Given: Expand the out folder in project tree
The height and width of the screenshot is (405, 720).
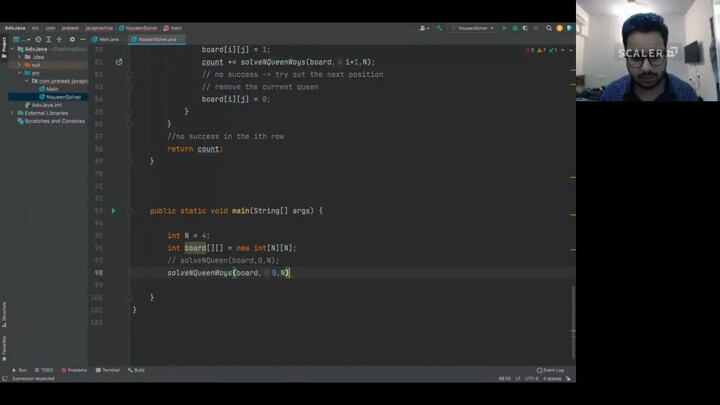Looking at the screenshot, I should [19, 65].
